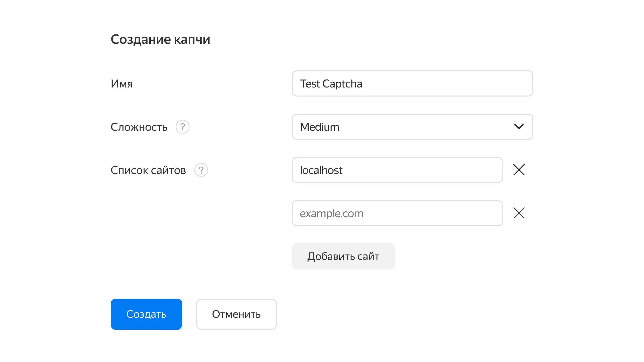Click the Создание капчи heading
644x362 pixels.
pyautogui.click(x=160, y=39)
